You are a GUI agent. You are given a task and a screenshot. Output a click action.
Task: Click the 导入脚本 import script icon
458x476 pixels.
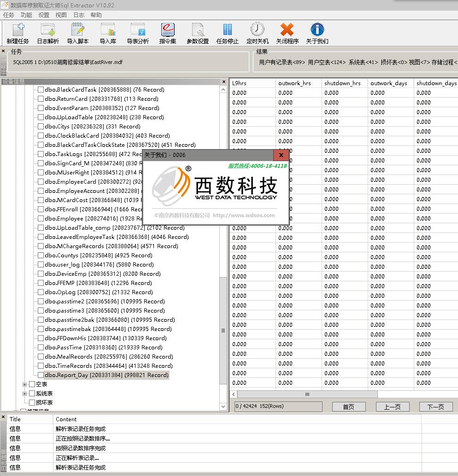tap(78, 34)
